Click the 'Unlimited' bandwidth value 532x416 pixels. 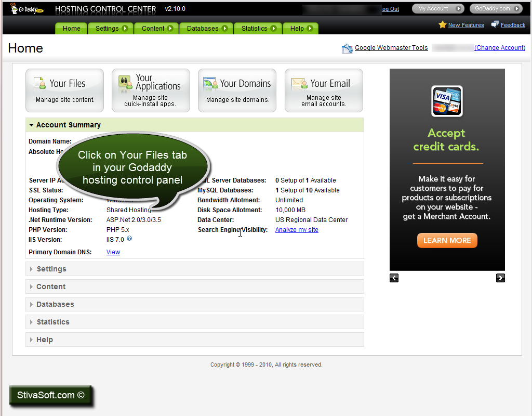tap(289, 200)
